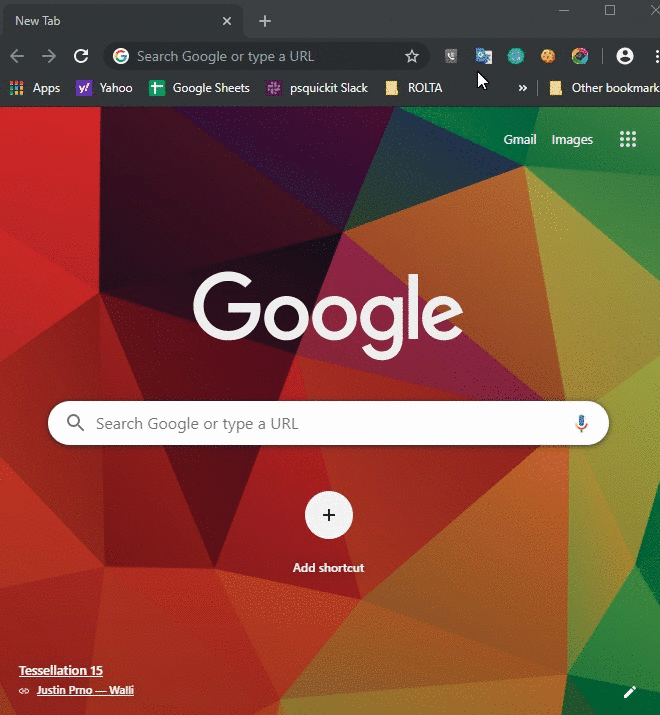
Task: Open Images link
Action: coord(572,140)
